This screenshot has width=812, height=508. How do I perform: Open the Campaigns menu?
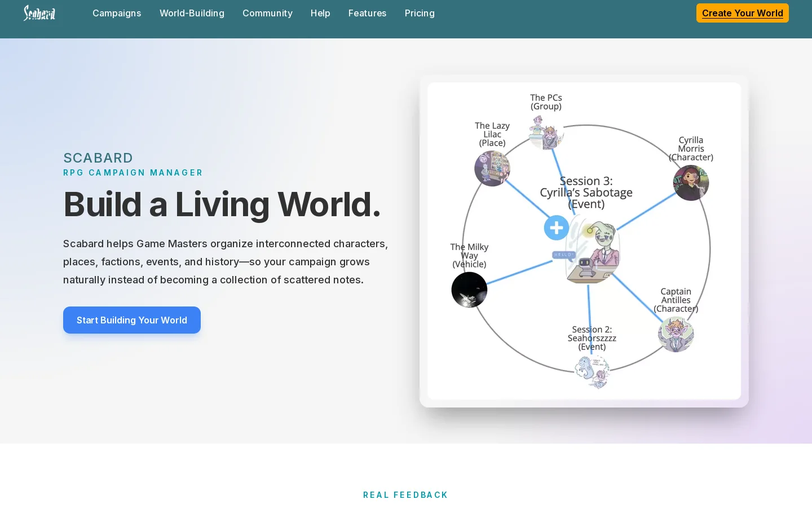click(117, 13)
